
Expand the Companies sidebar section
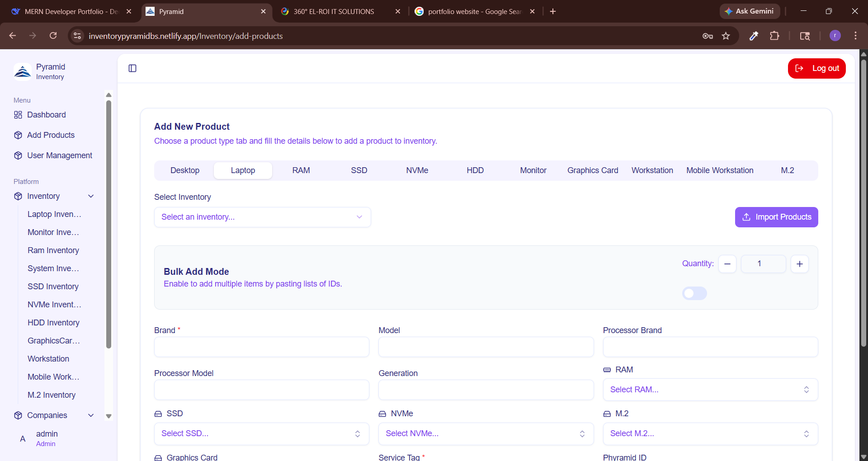point(54,415)
